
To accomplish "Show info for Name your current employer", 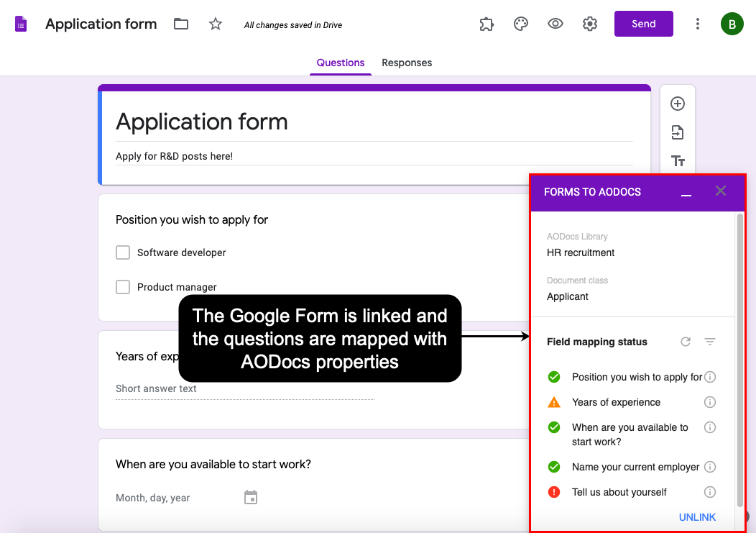I will pos(710,467).
